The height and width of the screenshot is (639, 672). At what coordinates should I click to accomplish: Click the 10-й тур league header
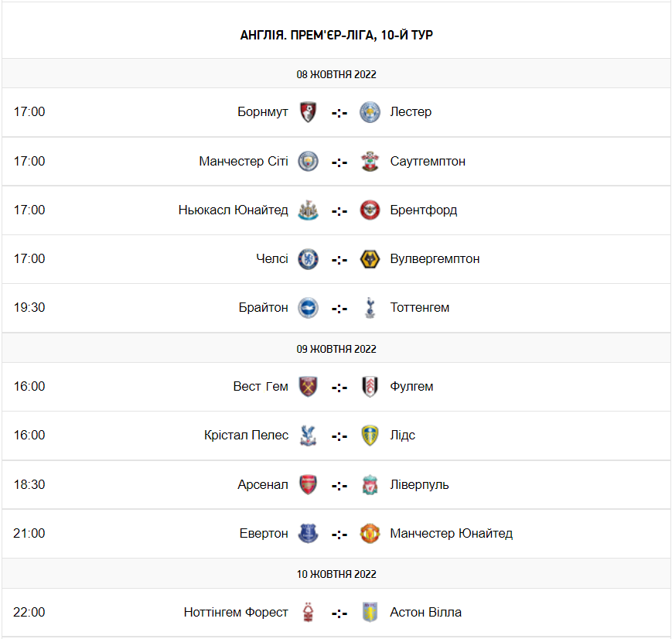[336, 36]
